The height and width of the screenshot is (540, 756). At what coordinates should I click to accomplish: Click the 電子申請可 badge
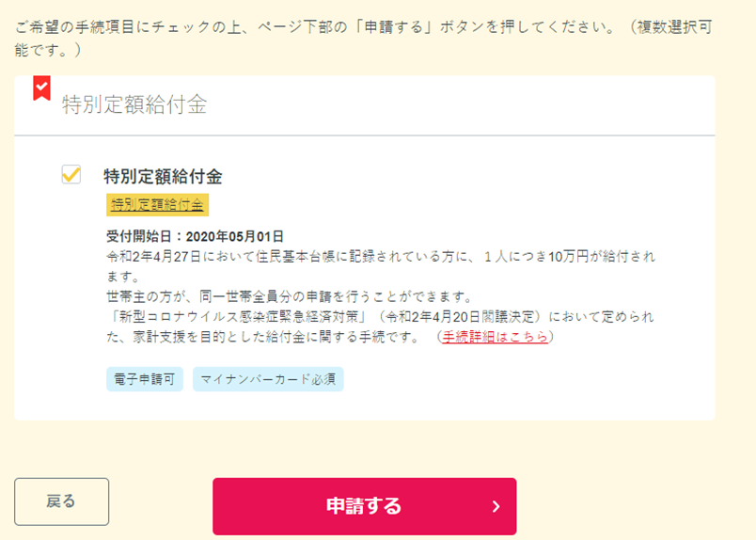pyautogui.click(x=145, y=379)
